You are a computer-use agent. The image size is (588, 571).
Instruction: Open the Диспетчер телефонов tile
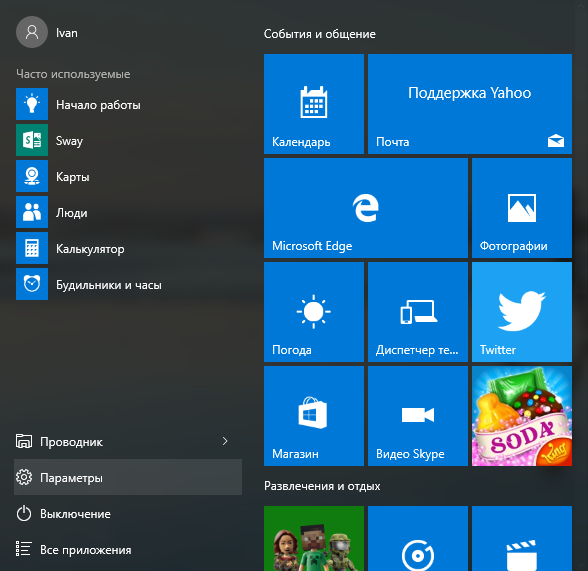[x=418, y=312]
